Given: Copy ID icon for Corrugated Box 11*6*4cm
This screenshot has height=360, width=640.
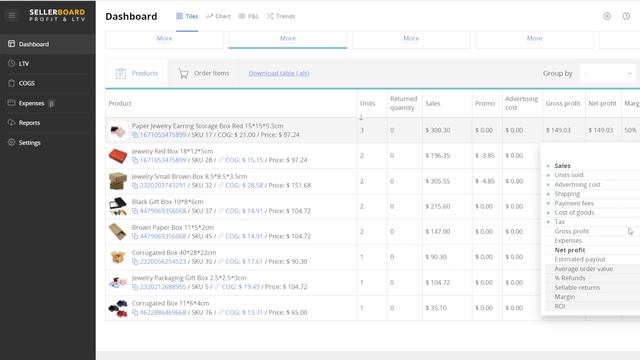Looking at the screenshot, I should (135, 313).
